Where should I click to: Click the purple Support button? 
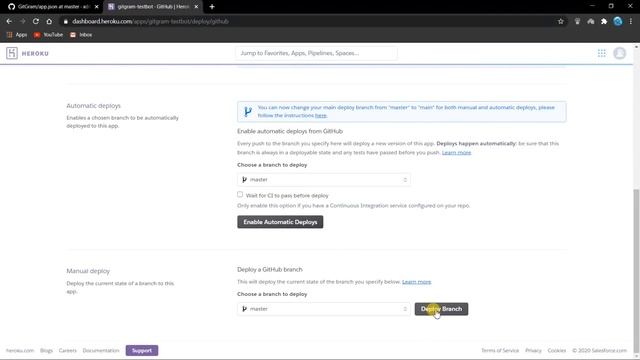click(142, 351)
